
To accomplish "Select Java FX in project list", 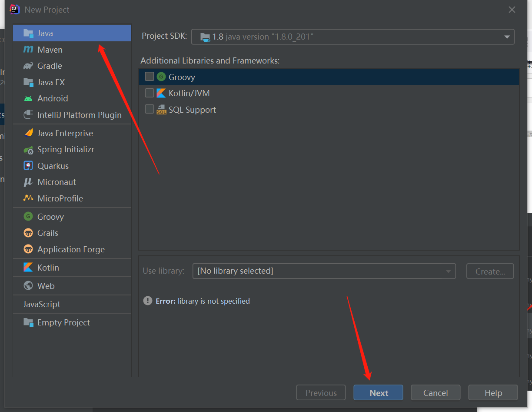I will [72, 82].
